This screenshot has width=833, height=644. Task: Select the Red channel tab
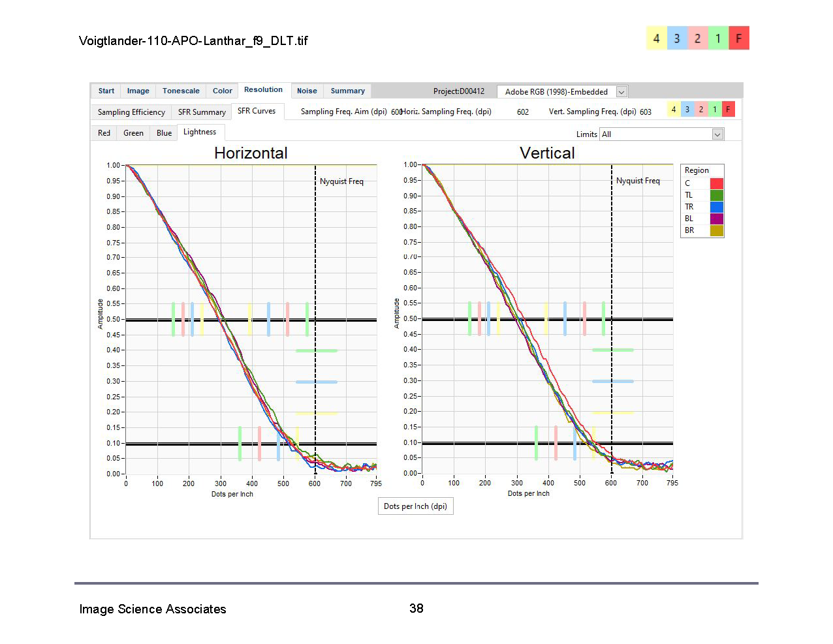pos(104,133)
